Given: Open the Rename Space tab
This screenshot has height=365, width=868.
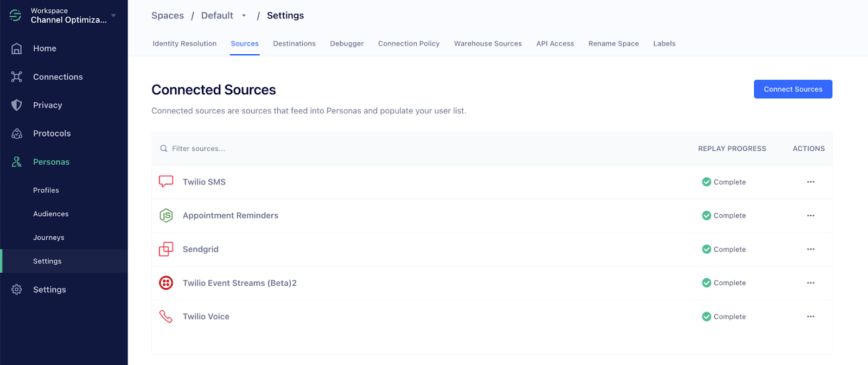Looking at the screenshot, I should [x=614, y=44].
